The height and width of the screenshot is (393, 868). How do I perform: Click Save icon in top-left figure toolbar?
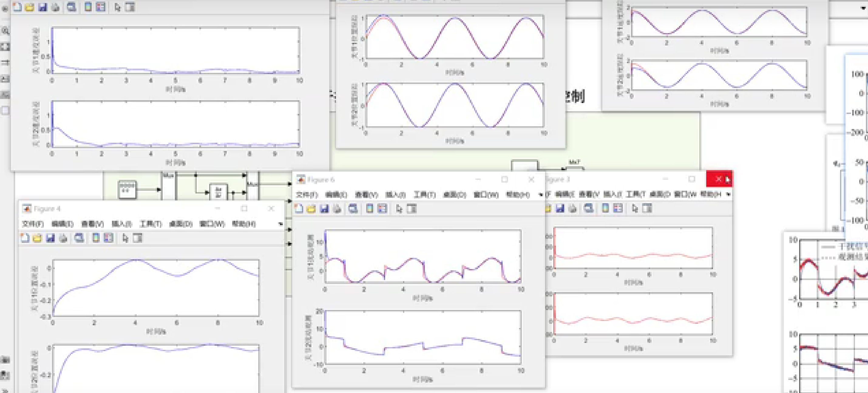42,7
